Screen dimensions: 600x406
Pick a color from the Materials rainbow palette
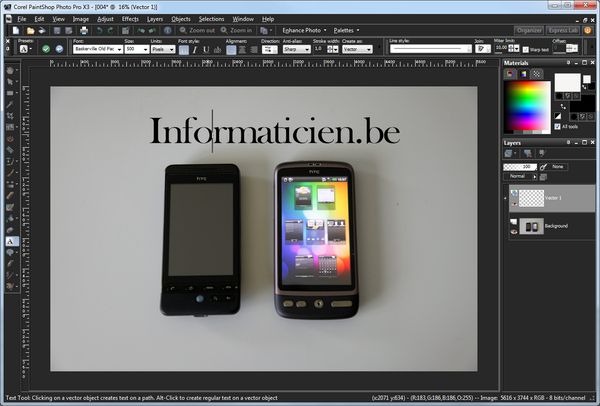click(526, 98)
